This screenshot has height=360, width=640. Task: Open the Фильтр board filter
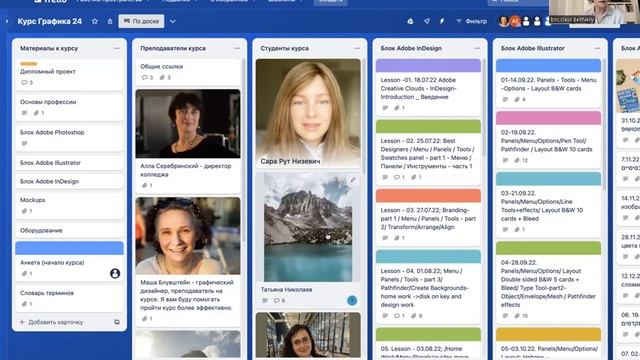[471, 21]
